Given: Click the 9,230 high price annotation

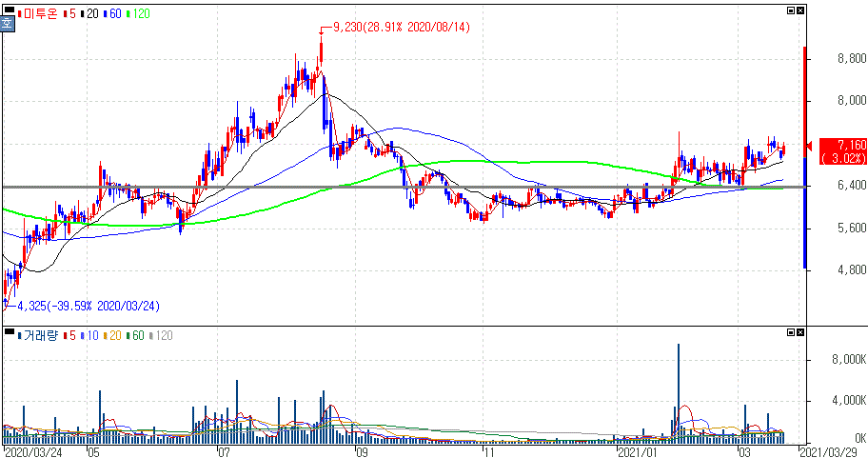Looking at the screenshot, I should pos(402,27).
